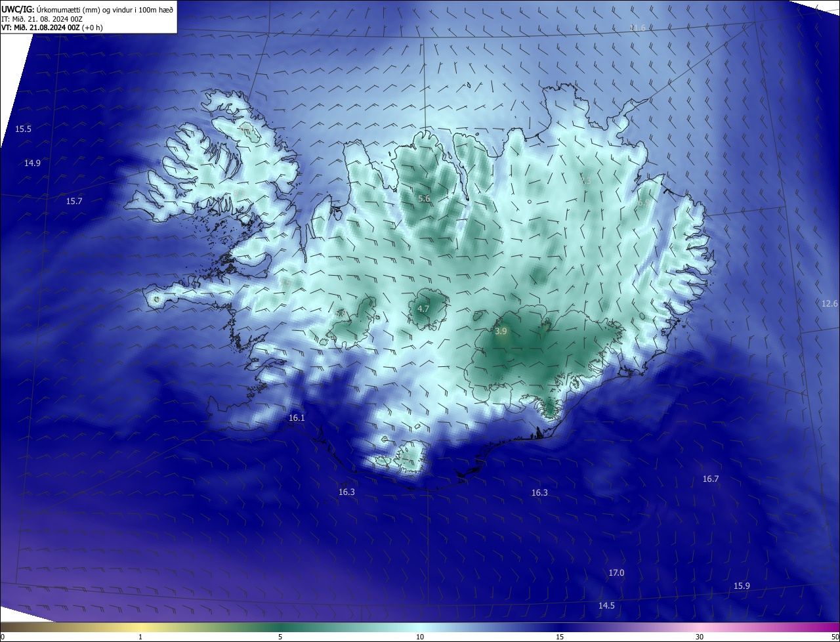The height and width of the screenshot is (642, 840).
Task: Click the 'VT: Mið. 21.08.2024 00Z (+0 h)' line
Action: 52,28
